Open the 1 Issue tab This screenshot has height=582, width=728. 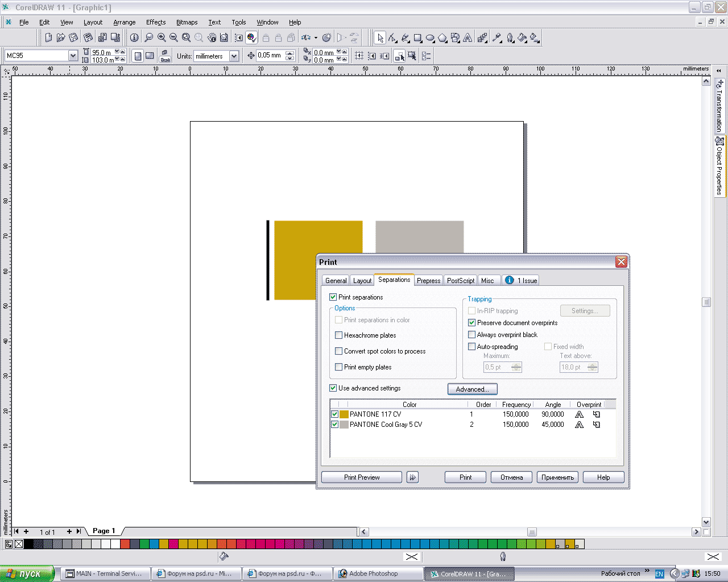521,281
